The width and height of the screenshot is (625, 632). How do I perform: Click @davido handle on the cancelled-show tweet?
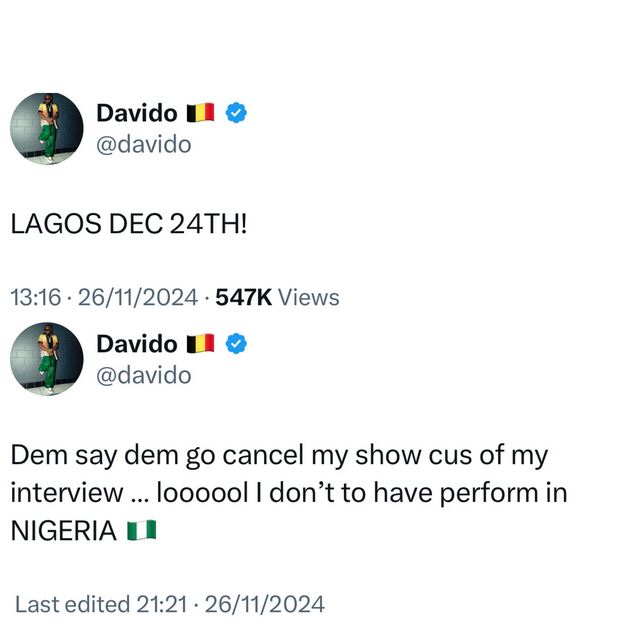(x=143, y=375)
